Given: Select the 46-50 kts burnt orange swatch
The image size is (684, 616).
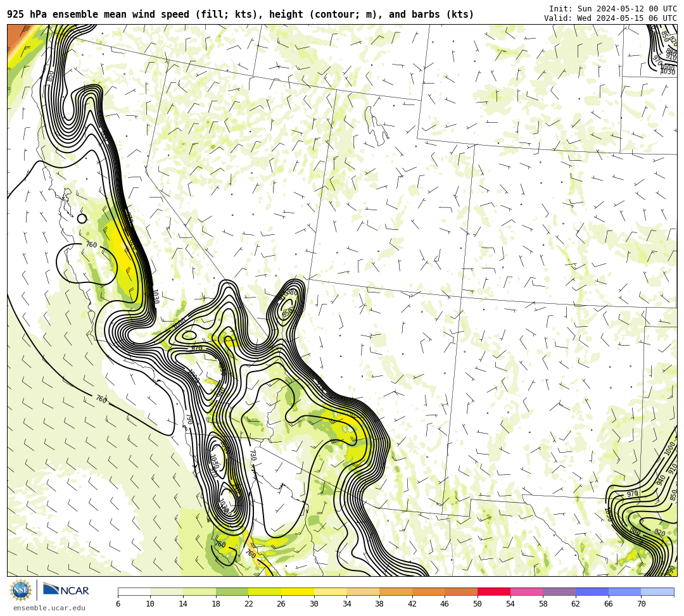Looking at the screenshot, I should click(461, 591).
